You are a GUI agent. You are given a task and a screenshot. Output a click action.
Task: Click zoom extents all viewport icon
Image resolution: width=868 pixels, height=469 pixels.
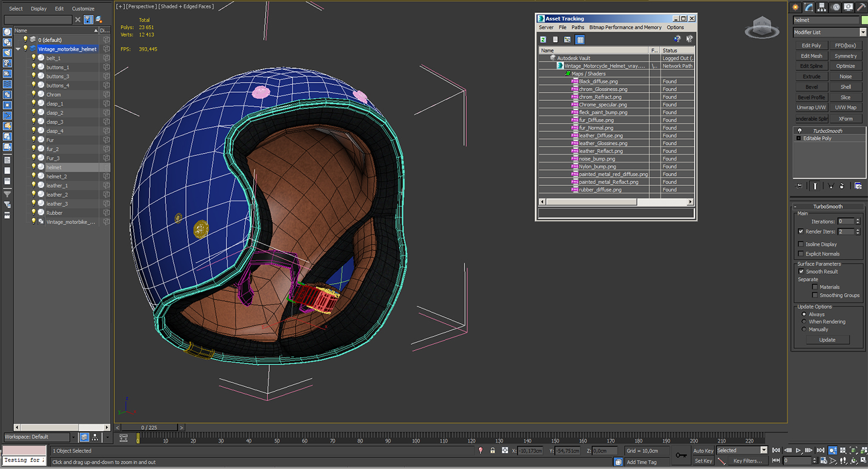pyautogui.click(x=864, y=450)
